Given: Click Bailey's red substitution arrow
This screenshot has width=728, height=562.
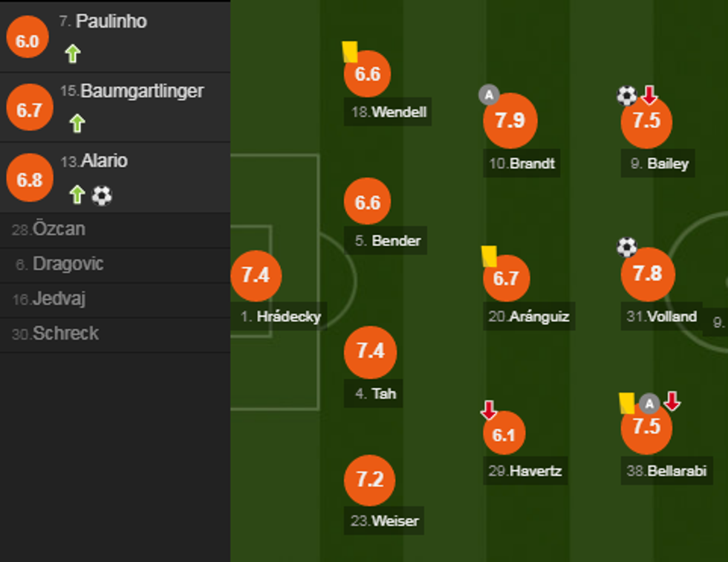Looking at the screenshot, I should (649, 95).
